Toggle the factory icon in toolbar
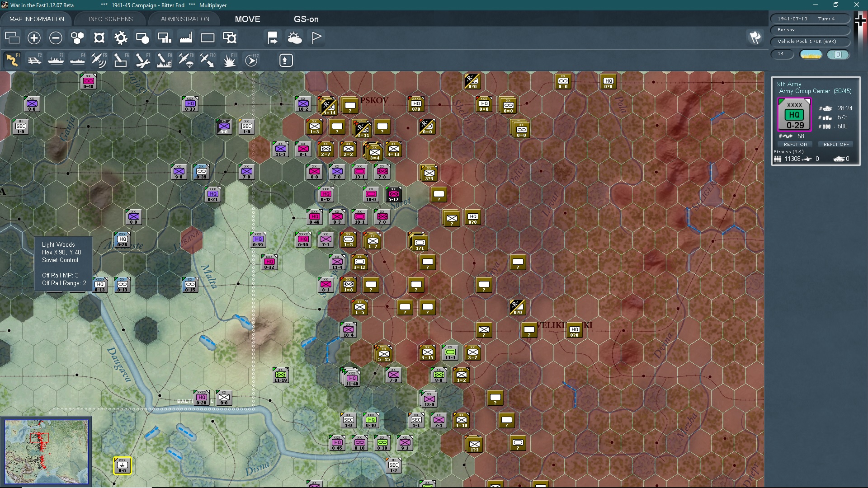Viewport: 868px width, 488px height. click(186, 38)
